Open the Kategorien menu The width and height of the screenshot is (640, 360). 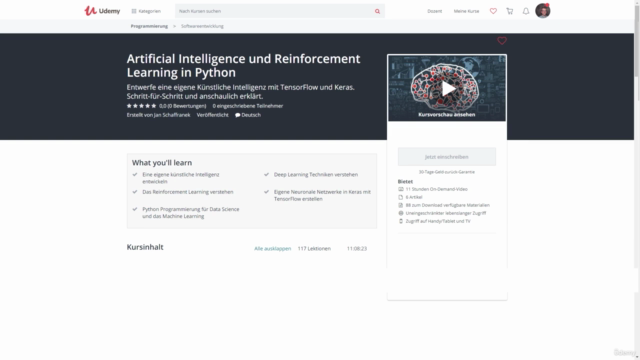tap(146, 11)
